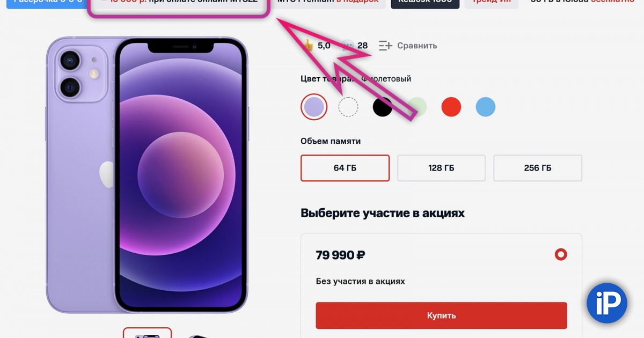Image resolution: width=644 pixels, height=338 pixels.
Task: Open the Трейд-ин promo tab
Action: point(492,2)
